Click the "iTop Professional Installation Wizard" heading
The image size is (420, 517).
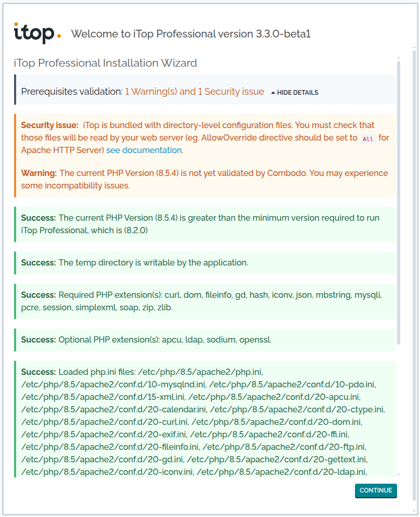click(106, 63)
